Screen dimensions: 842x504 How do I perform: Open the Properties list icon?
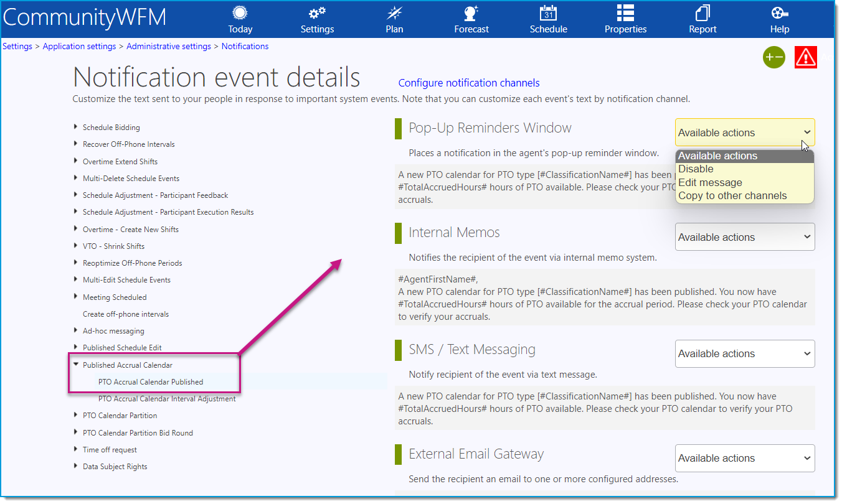[x=625, y=13]
